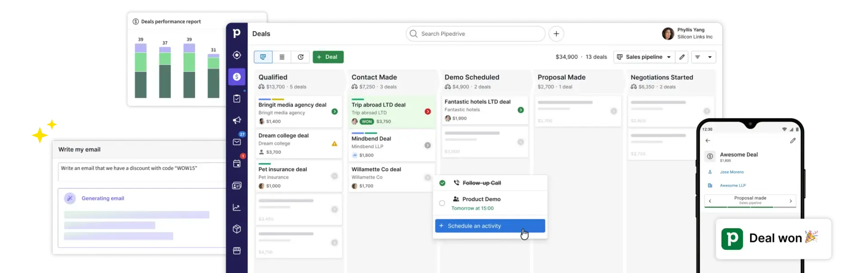Open the Projects clipboard-check sidebar icon
This screenshot has width=868, height=273.
coord(236,99)
